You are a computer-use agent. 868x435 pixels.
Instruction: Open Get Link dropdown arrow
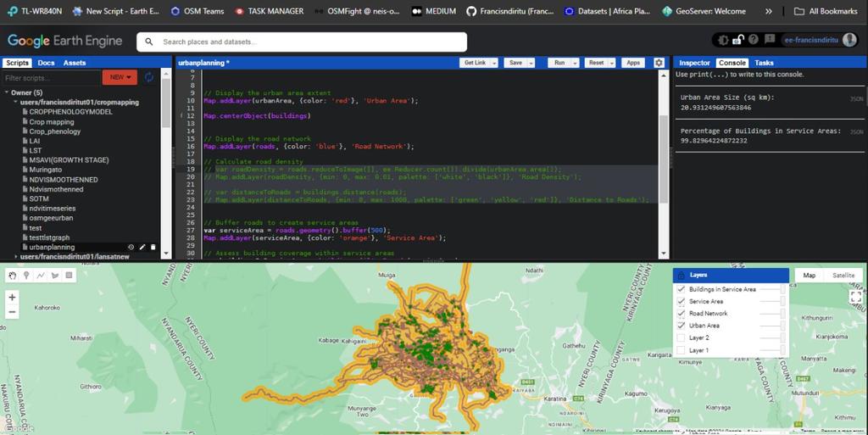tap(494, 63)
